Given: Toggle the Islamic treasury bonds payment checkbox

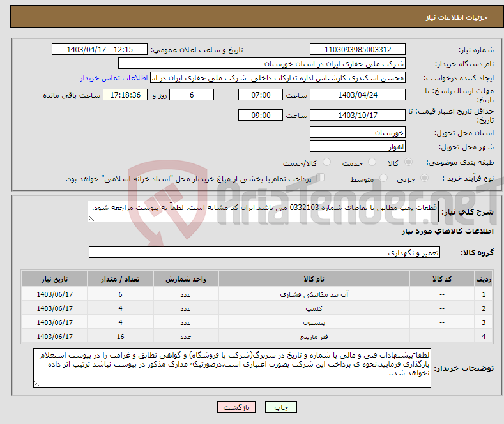Looking at the screenshot, I should [321, 178].
